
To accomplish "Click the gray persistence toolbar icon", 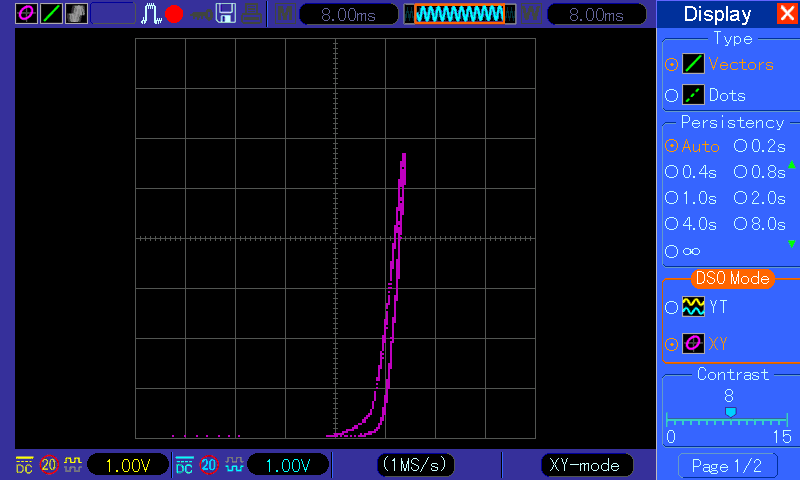I will click(76, 13).
